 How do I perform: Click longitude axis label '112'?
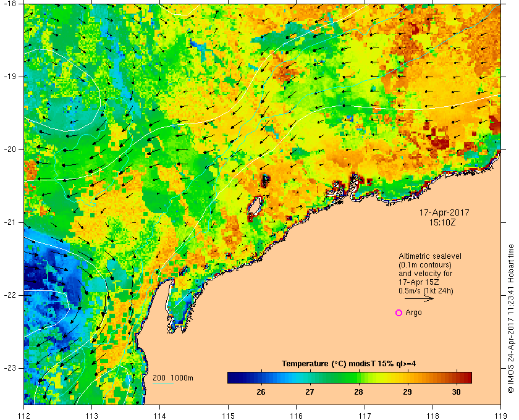tap(24, 415)
